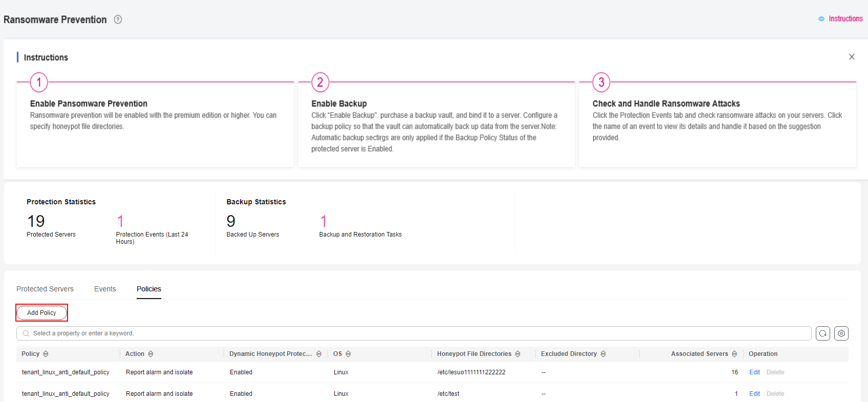Switch to the Protected Servers tab
The height and width of the screenshot is (402, 868).
point(45,289)
